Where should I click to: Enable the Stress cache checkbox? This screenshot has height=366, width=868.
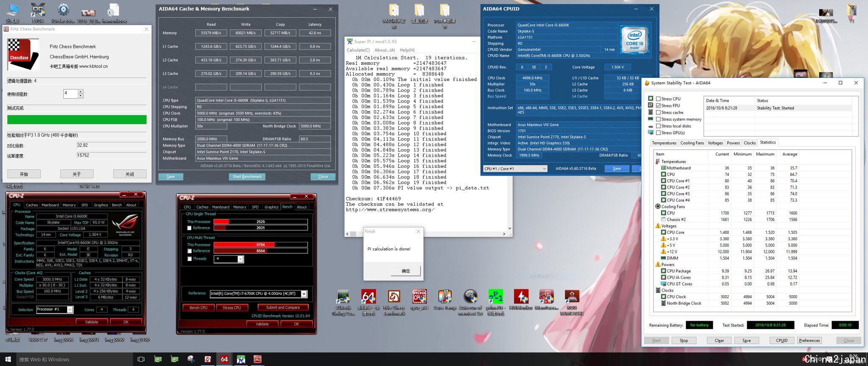(x=658, y=112)
